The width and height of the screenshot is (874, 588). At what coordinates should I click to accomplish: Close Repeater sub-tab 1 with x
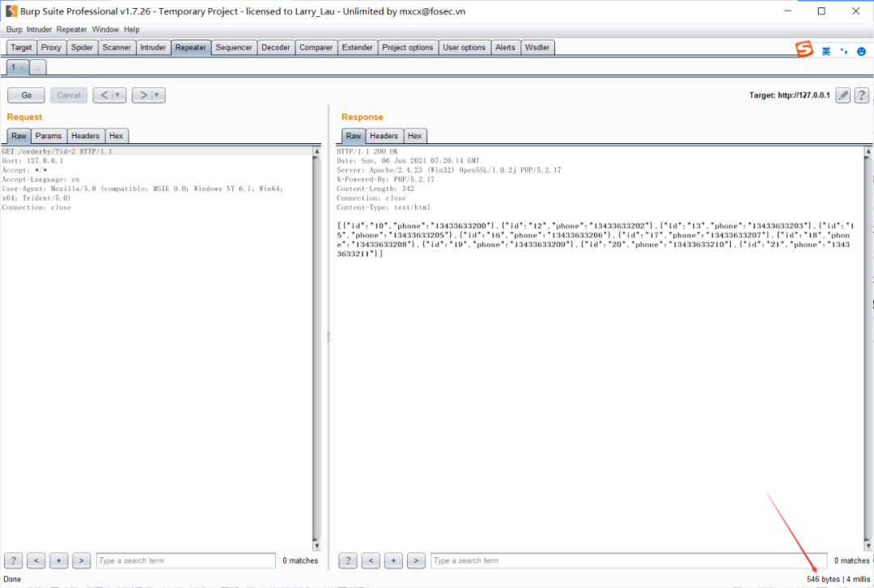(x=23, y=68)
